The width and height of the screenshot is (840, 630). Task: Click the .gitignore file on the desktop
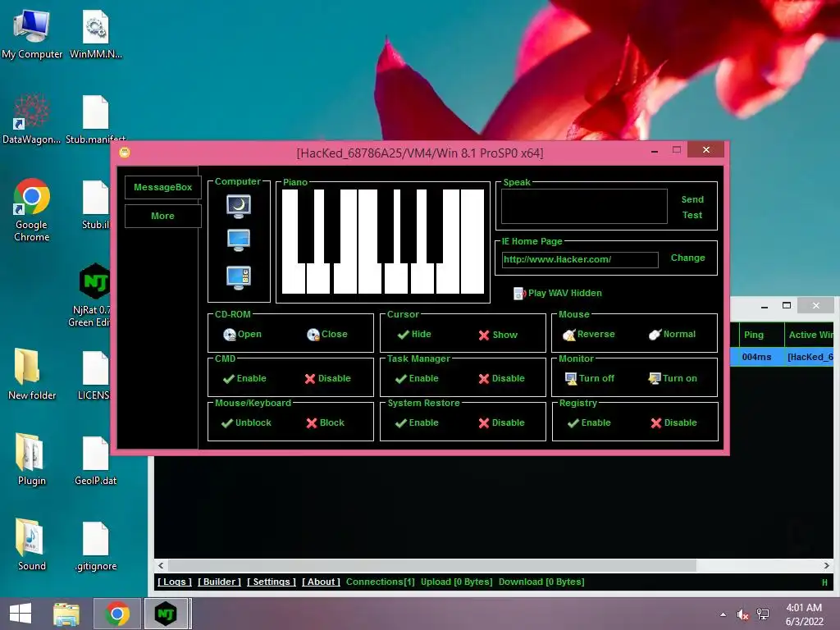(x=96, y=546)
